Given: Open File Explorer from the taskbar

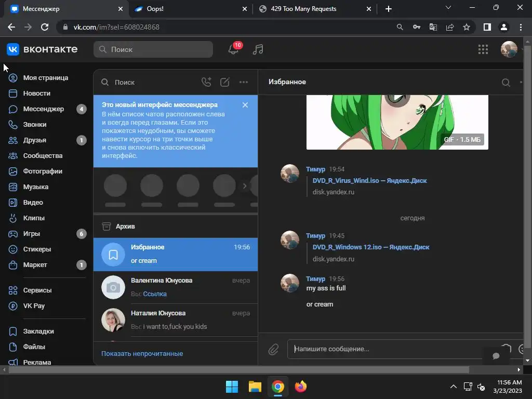Looking at the screenshot, I should pos(255,387).
